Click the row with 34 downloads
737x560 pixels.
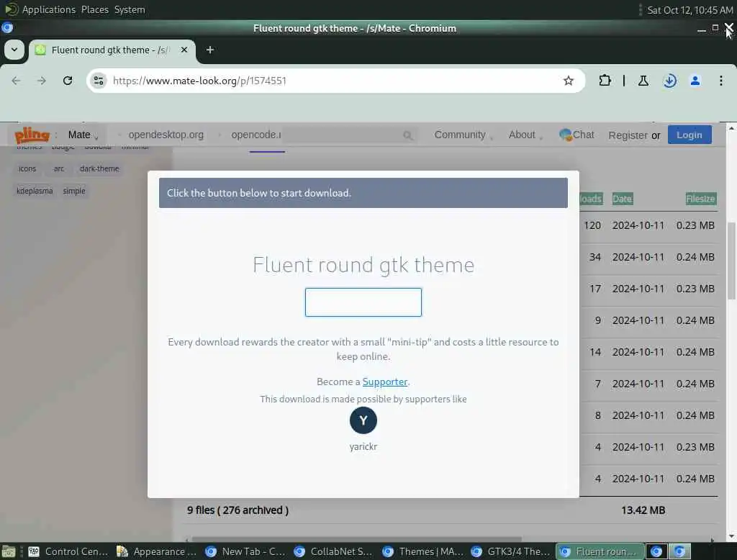click(x=648, y=257)
